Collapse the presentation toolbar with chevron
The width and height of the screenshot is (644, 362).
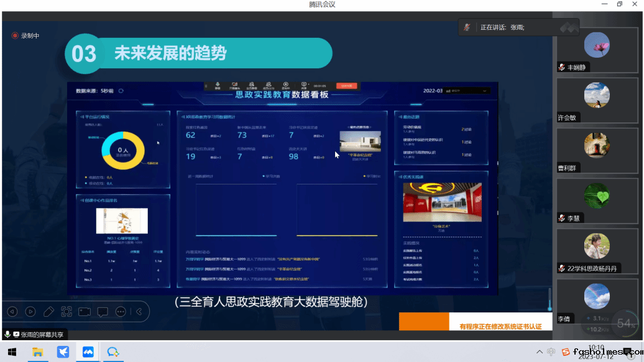pyautogui.click(x=139, y=311)
